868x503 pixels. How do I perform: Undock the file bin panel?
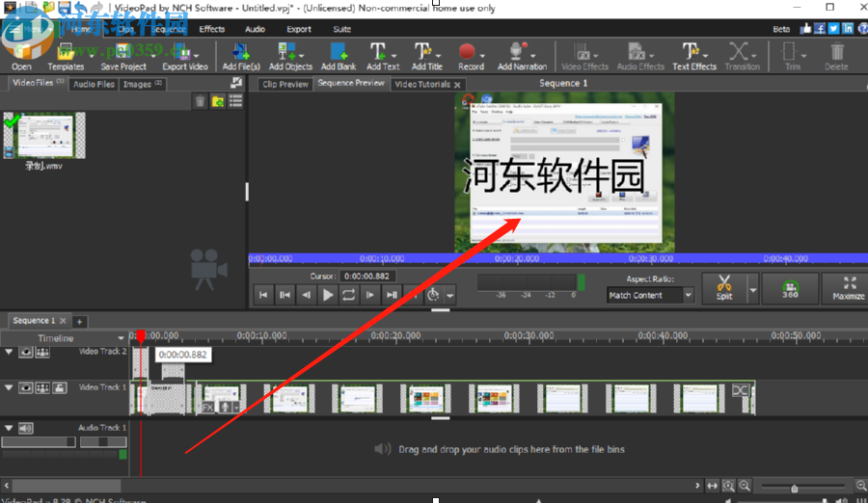pos(236,83)
